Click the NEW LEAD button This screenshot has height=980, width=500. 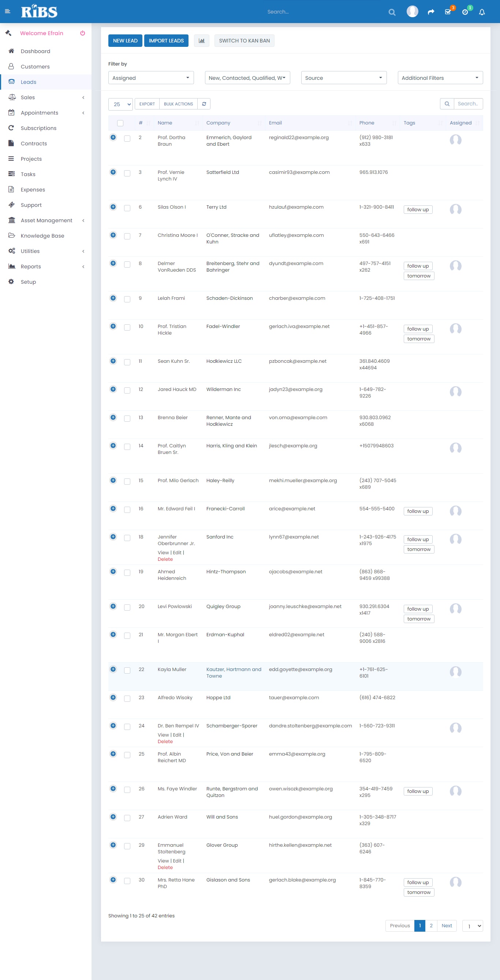click(125, 41)
